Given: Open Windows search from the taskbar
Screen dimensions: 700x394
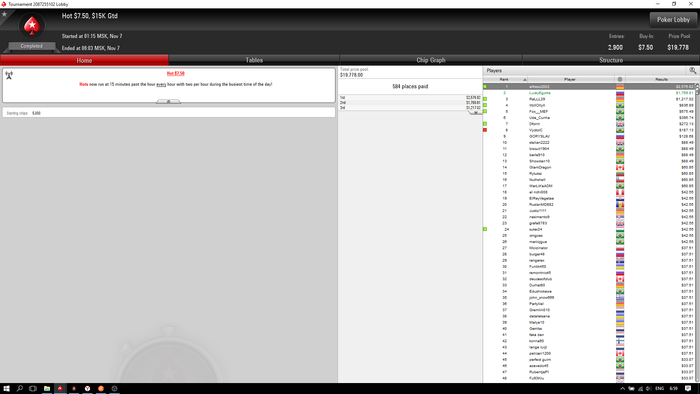Looking at the screenshot, I should point(20,389).
